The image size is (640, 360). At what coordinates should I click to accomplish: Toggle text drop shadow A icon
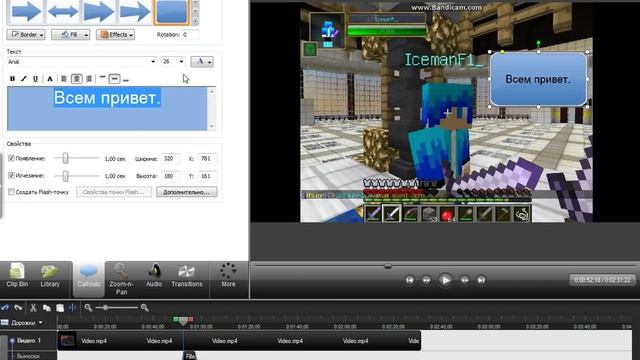[50, 79]
